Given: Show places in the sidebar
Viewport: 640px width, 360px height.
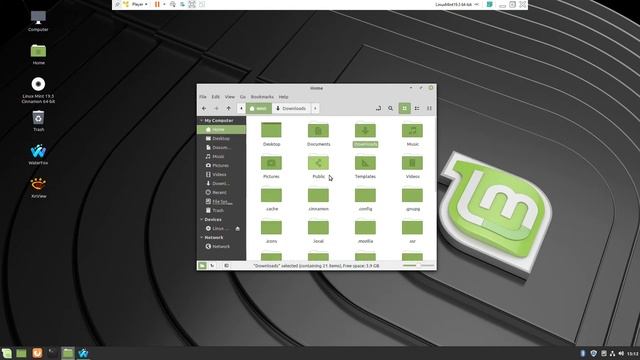Looking at the screenshot, I should (202, 266).
